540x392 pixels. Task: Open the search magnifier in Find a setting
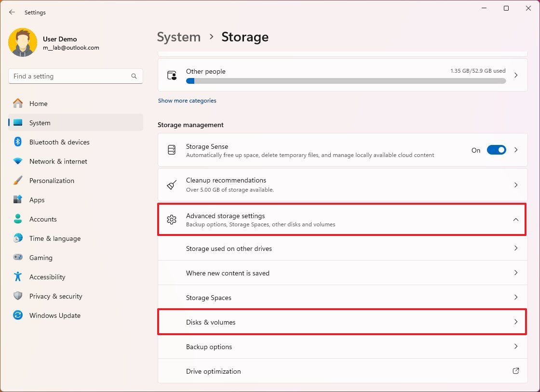point(134,76)
